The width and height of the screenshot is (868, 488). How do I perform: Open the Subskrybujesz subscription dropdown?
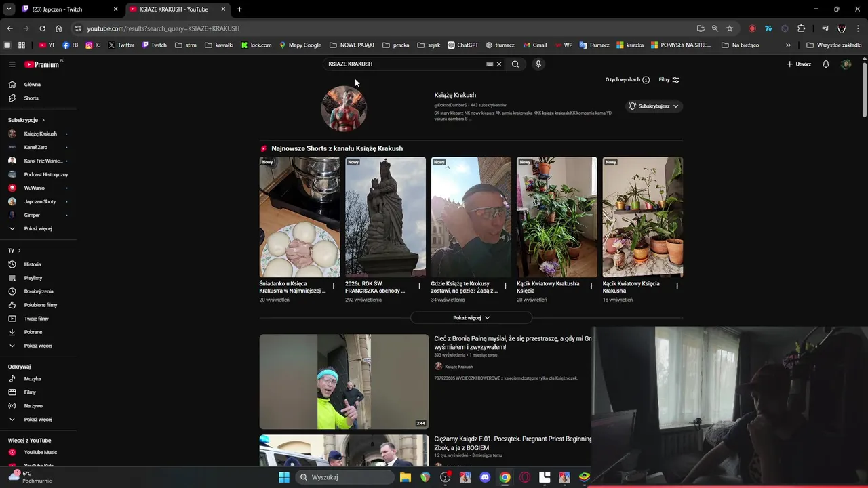(x=654, y=106)
